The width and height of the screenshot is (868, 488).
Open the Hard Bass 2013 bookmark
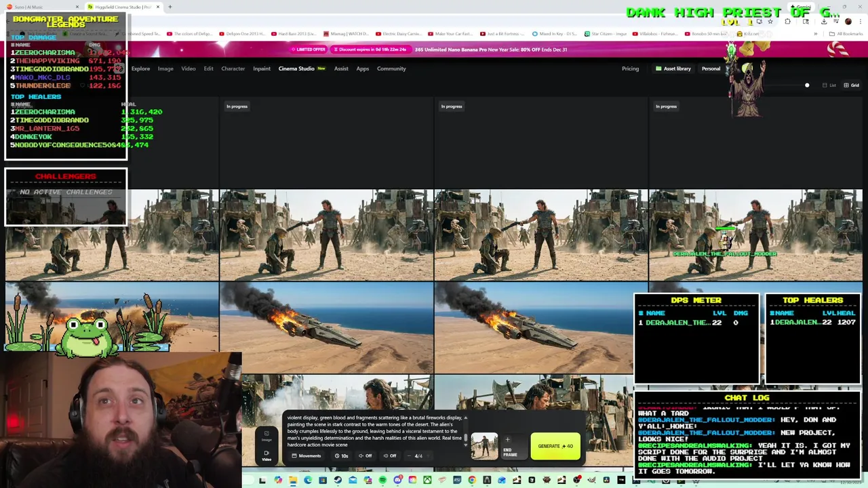click(x=293, y=33)
